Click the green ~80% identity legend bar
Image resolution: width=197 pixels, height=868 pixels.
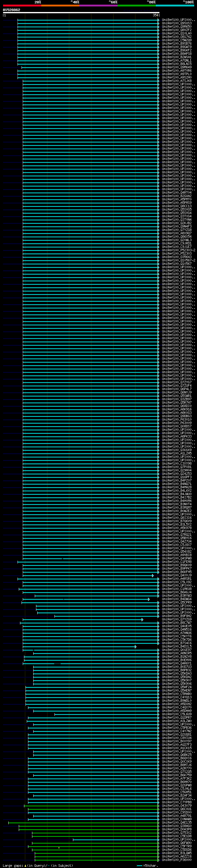click(137, 6)
